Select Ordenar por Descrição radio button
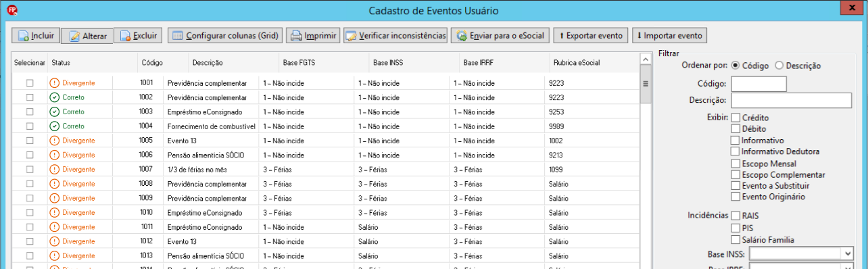This screenshot has width=868, height=269. coord(779,66)
